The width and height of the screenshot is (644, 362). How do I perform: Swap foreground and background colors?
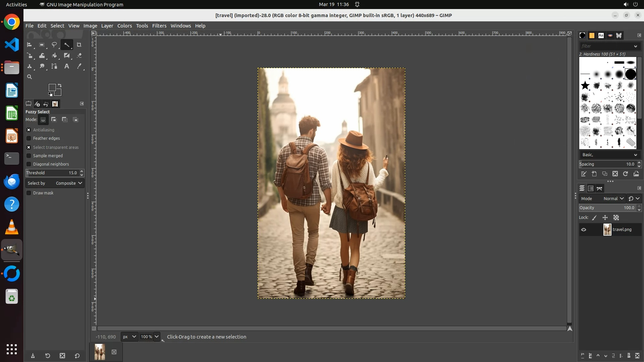60,85
